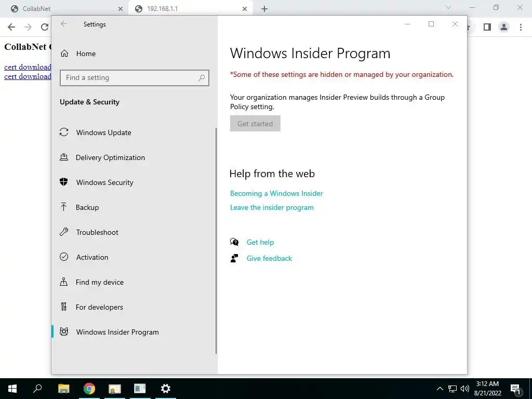Open Leave the insider program link
Viewport: 532px width, 399px height.
272,207
